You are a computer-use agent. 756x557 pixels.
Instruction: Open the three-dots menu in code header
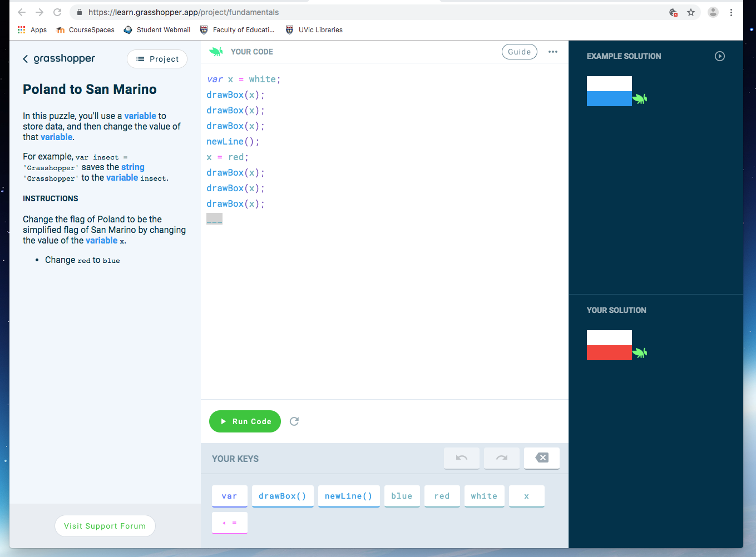pyautogui.click(x=552, y=52)
